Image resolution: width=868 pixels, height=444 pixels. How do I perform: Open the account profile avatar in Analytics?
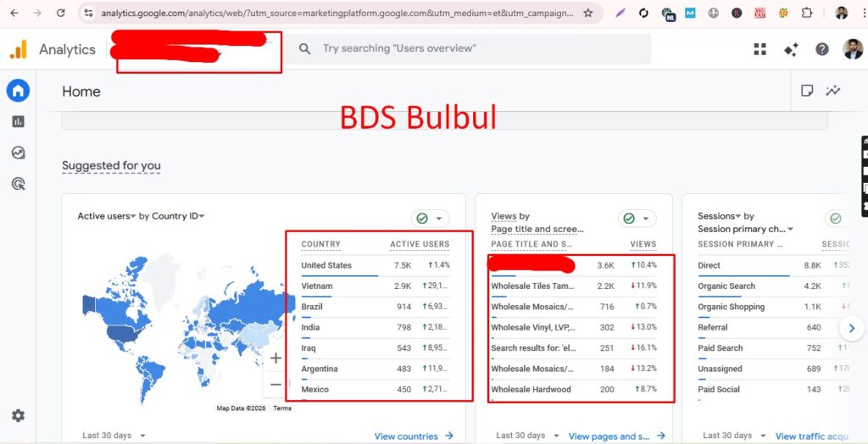click(x=853, y=48)
